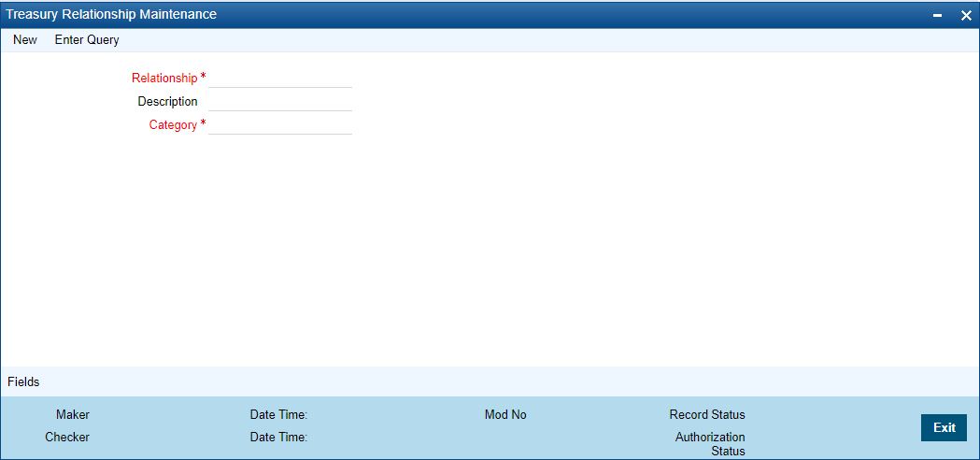980x460 pixels.
Task: Click the Category label
Action: point(173,124)
